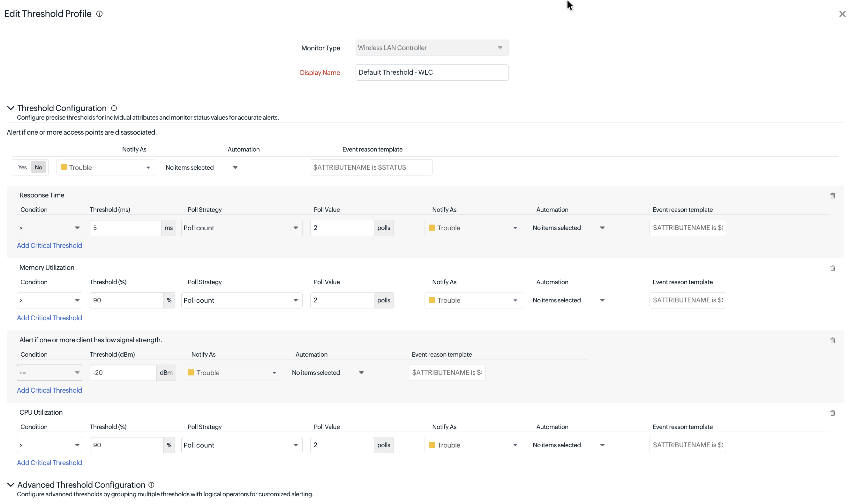Delete the CPU Utilization threshold with trash icon
The image size is (849, 504).
[x=832, y=413]
